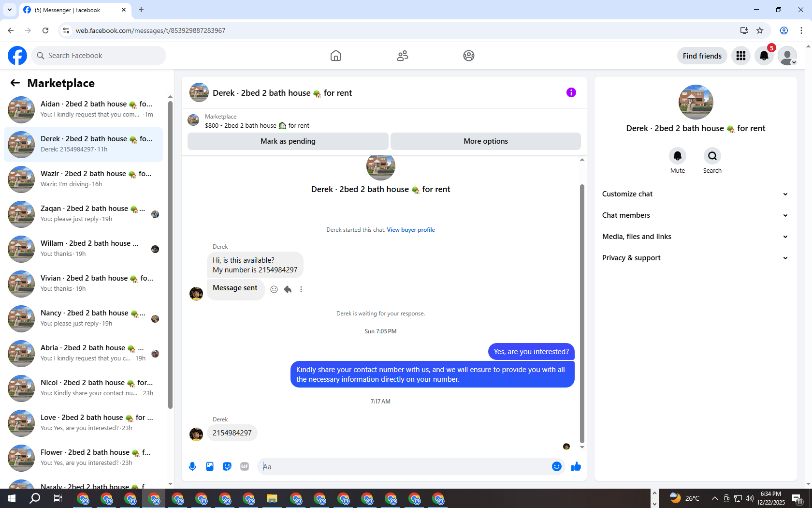Open the tab search dropdown in Chrome

9,10
